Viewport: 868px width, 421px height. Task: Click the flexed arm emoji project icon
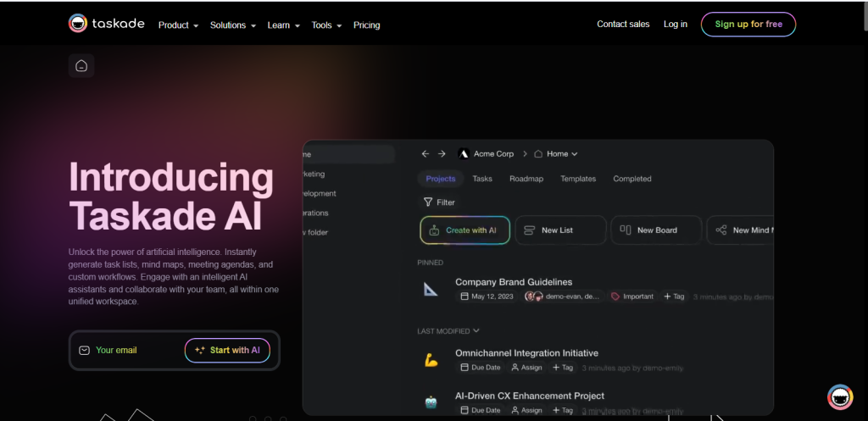pyautogui.click(x=431, y=360)
